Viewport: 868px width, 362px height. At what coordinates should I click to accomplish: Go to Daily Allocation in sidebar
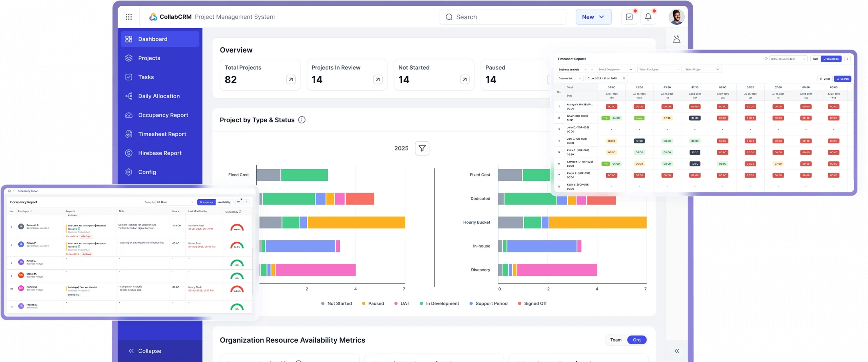[x=159, y=96]
